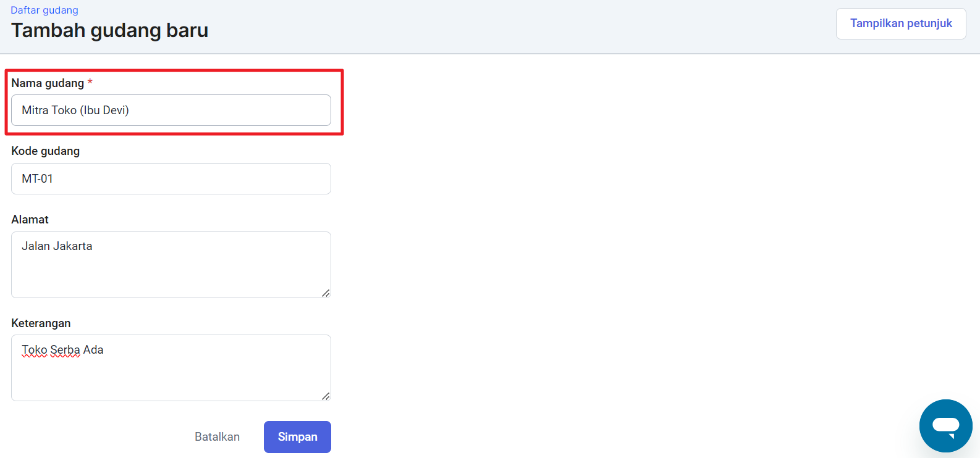Screen dimensions: 980x458
Task: Click the underlined word Serba in Keterangan
Action: click(x=65, y=350)
